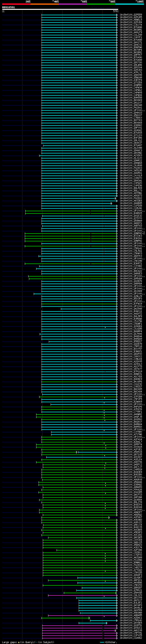Click the hit label UniRef100_Q2PER9
Viewport: 146px width, 644px height.
click(x=131, y=15)
